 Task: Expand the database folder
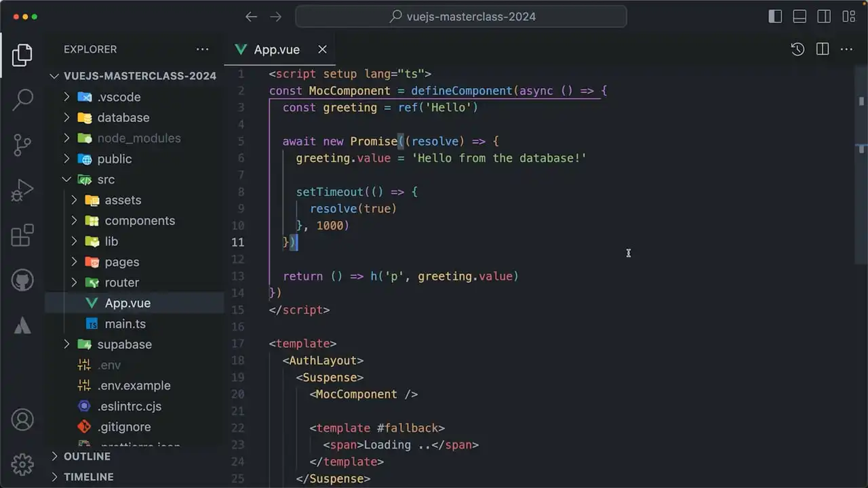coord(134,117)
